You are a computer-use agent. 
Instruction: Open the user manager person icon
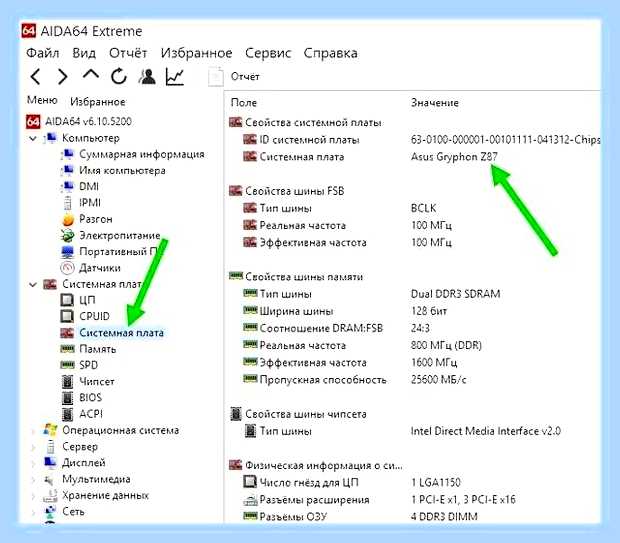147,76
